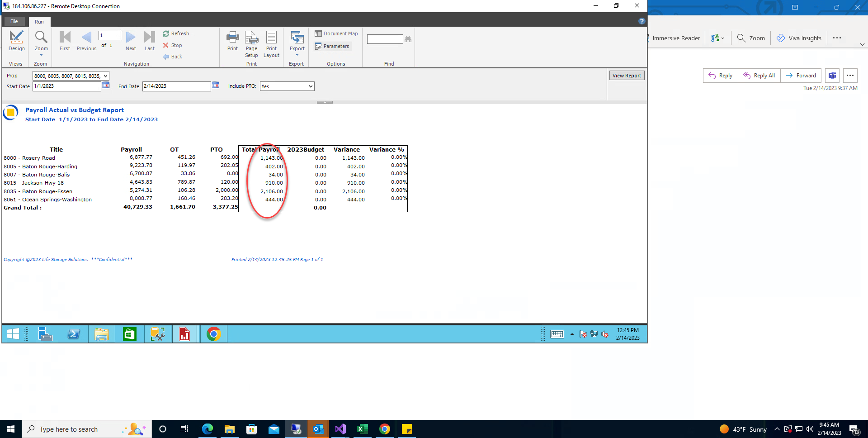Forward the email in Outlook
Viewport: 868px width, 438px height.
coord(801,76)
